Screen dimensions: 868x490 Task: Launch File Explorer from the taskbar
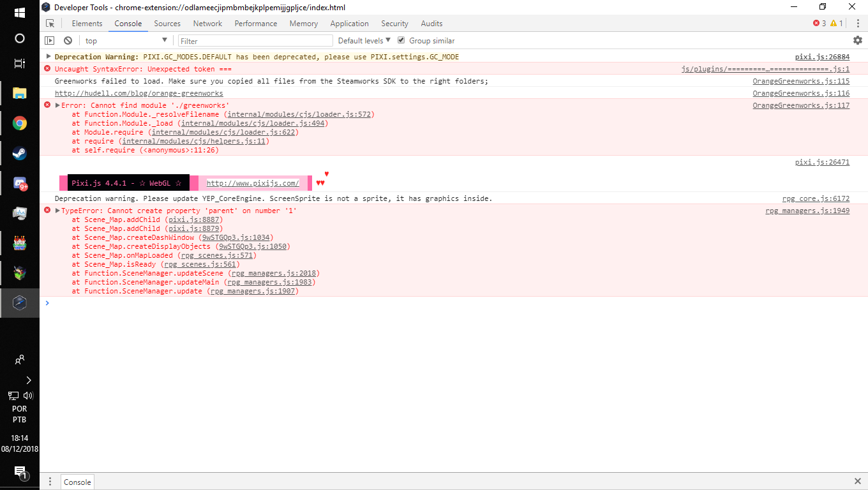coord(20,94)
